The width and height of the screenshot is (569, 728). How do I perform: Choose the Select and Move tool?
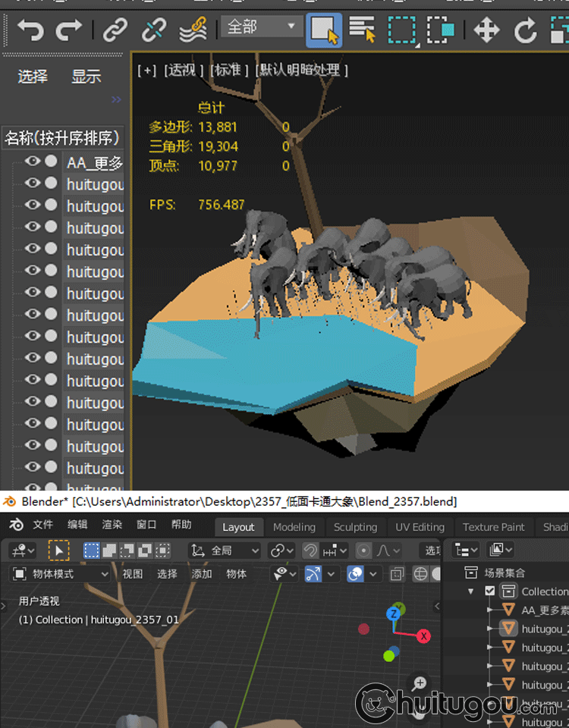point(486,30)
